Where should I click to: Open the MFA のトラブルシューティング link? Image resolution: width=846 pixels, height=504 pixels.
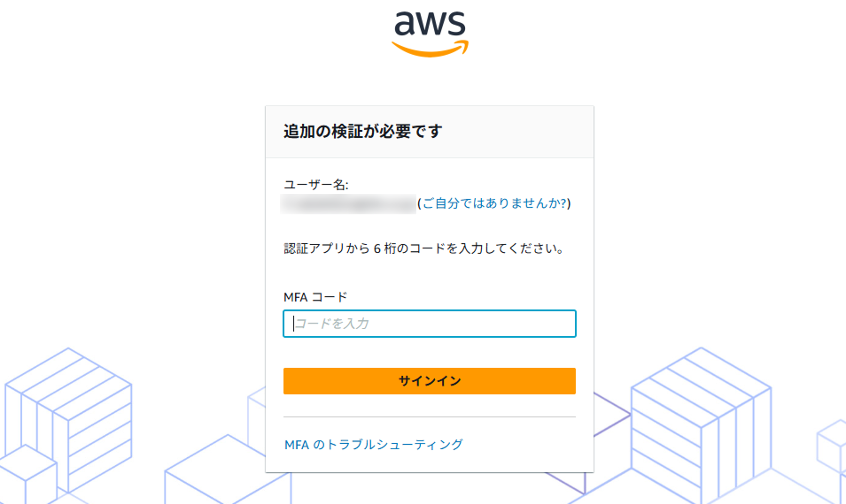374,445
